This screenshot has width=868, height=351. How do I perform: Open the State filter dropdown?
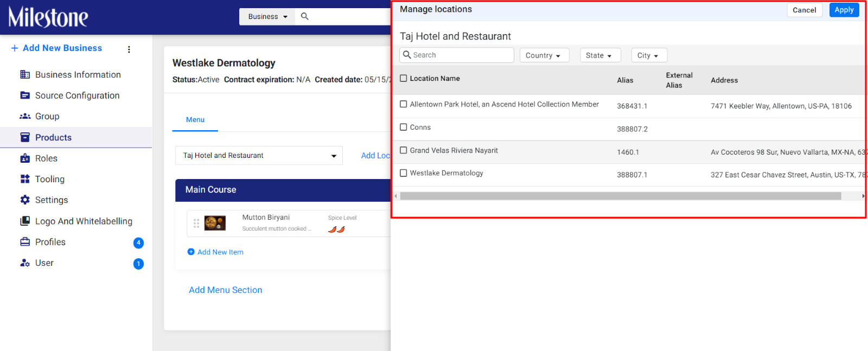coord(600,55)
